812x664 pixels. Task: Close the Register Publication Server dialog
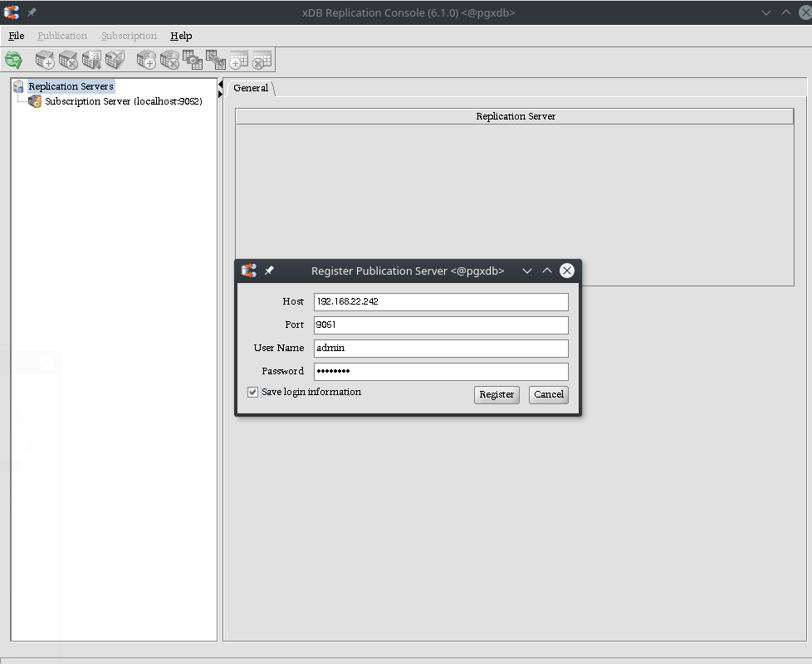(567, 271)
